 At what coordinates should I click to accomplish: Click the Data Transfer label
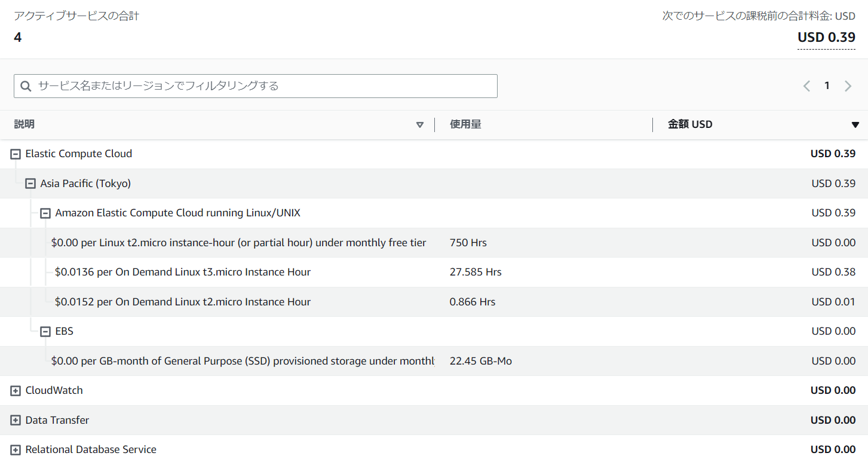[57, 420]
